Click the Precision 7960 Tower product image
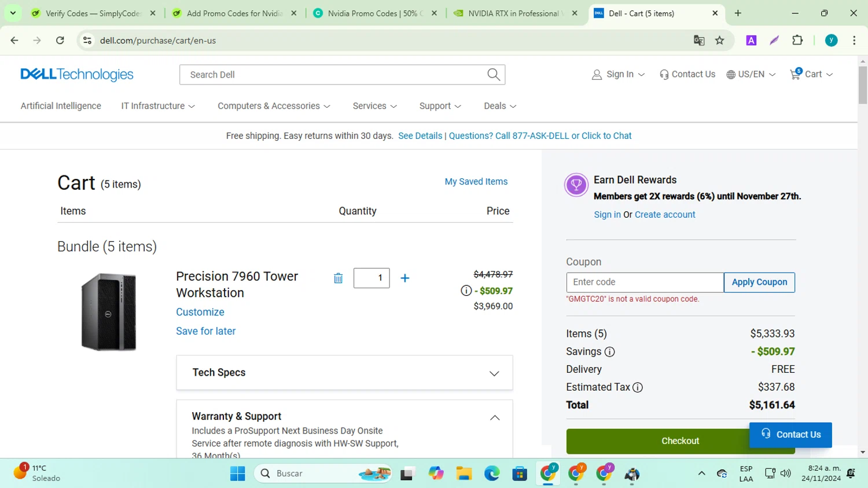Image resolution: width=868 pixels, height=488 pixels. pos(108,312)
